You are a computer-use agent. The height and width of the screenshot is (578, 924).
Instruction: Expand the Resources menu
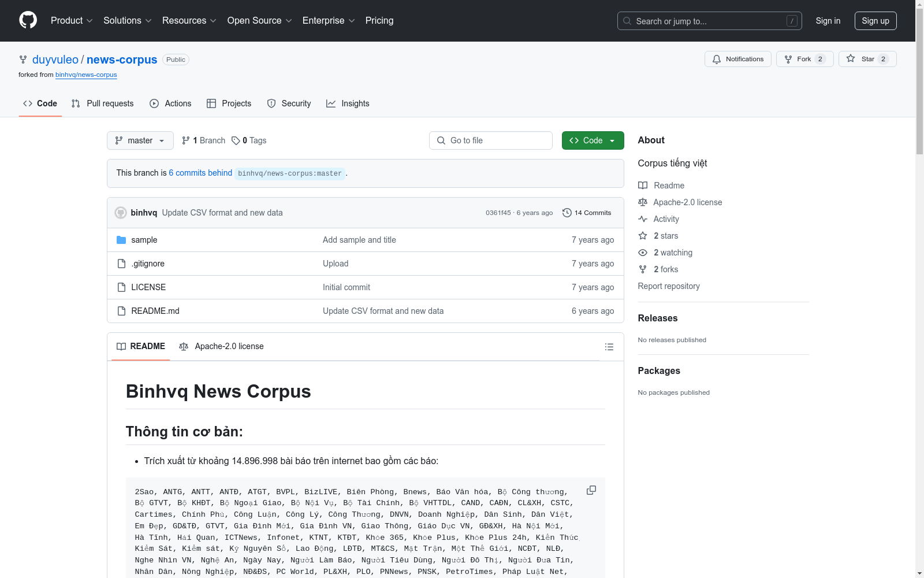(x=189, y=21)
